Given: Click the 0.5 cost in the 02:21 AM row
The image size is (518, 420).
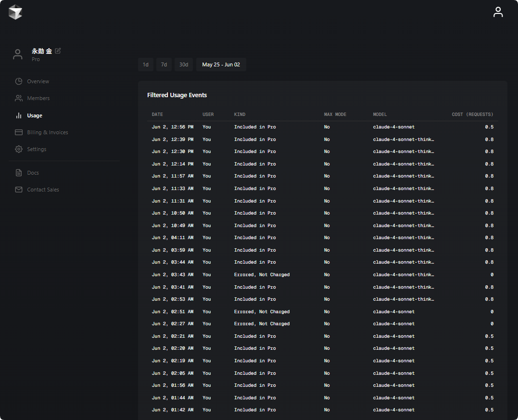Looking at the screenshot, I should 489,336.
